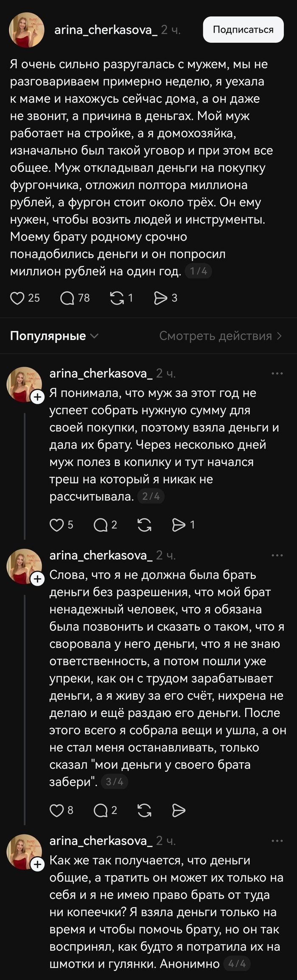Follow author via plus badge on 2/4 avatar
The width and height of the screenshot is (297, 980).
coord(37,397)
